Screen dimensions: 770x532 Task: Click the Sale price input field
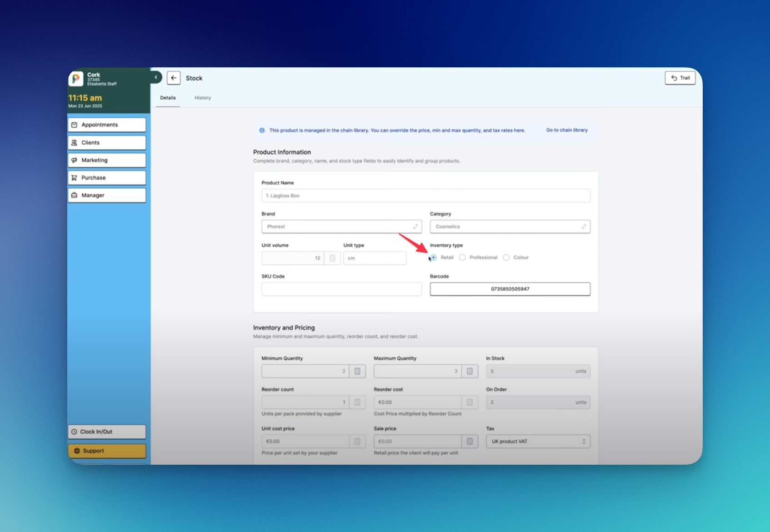click(x=418, y=442)
